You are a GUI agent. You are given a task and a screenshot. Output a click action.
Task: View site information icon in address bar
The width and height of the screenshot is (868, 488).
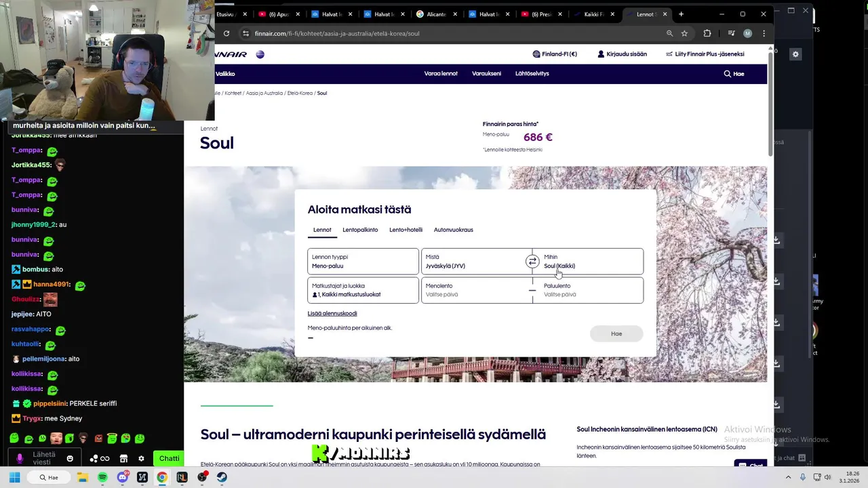(x=245, y=33)
